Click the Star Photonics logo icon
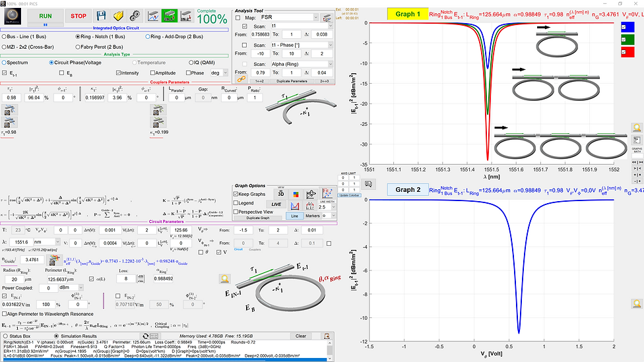The image size is (644, 362). pos(13,16)
